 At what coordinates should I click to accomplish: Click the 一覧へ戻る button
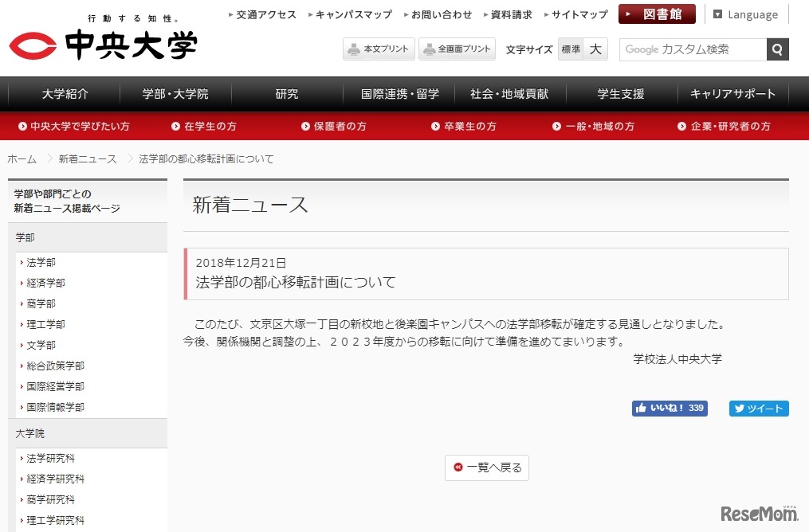[x=486, y=467]
